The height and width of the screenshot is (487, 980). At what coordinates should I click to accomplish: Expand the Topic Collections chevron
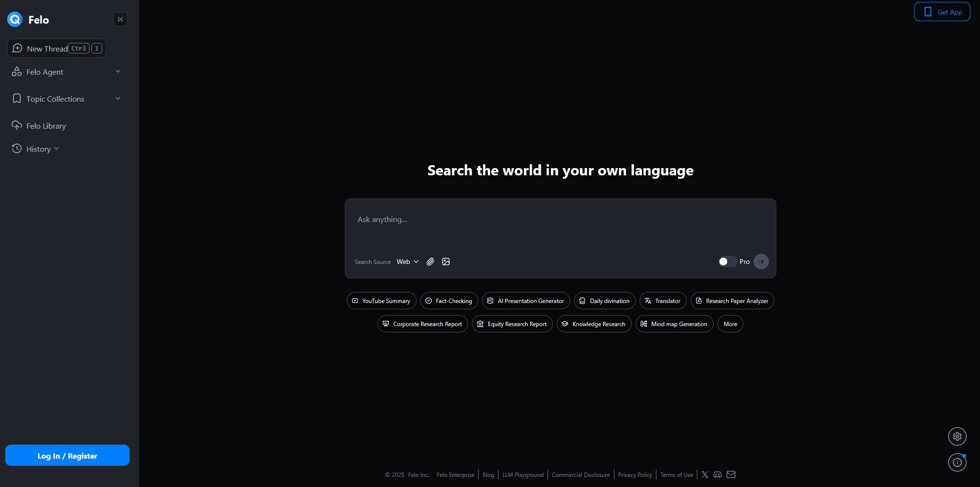tap(118, 98)
